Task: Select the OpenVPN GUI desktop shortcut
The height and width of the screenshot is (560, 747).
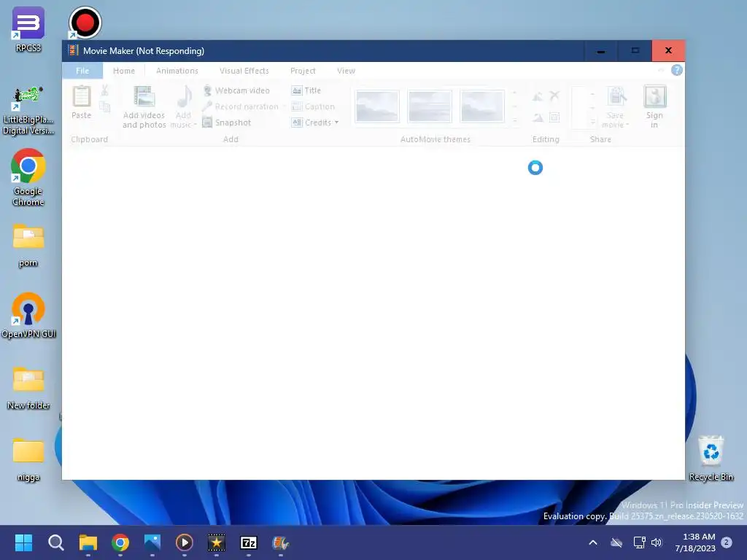Action: (x=28, y=315)
